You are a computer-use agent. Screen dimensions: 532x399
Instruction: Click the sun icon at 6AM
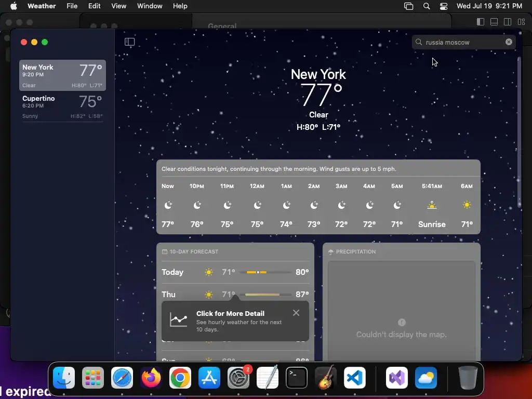pyautogui.click(x=467, y=205)
